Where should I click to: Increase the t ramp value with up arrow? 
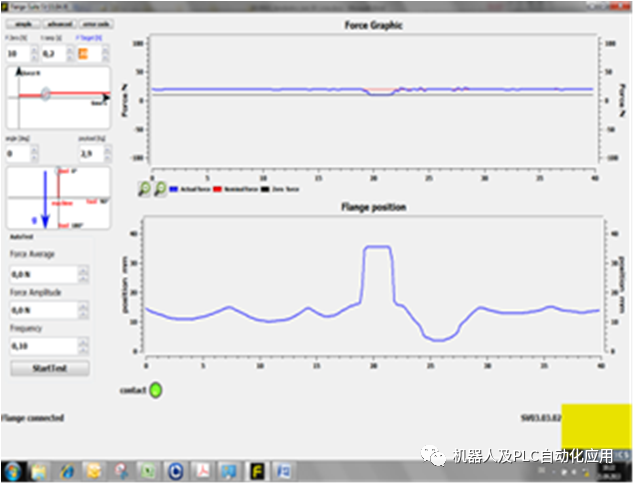pyautogui.click(x=70, y=50)
